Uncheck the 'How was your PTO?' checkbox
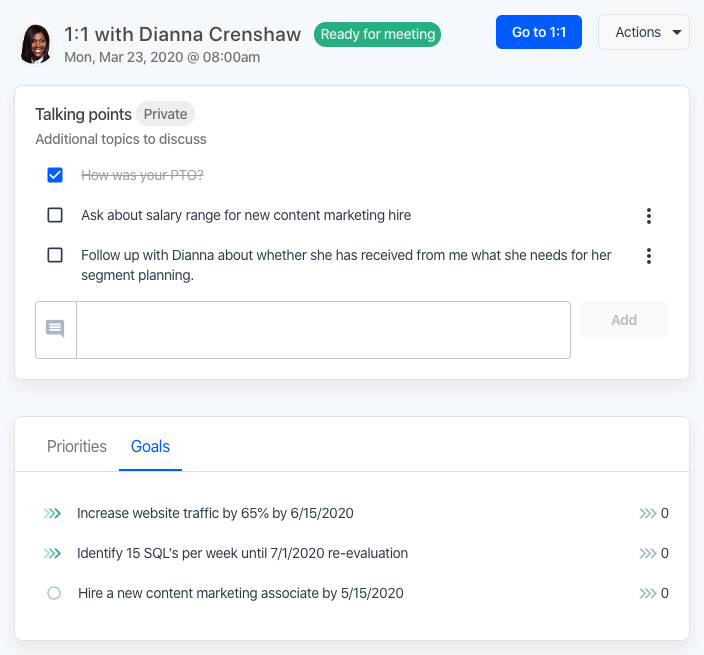Screen dimensions: 704x655 [x=55, y=175]
